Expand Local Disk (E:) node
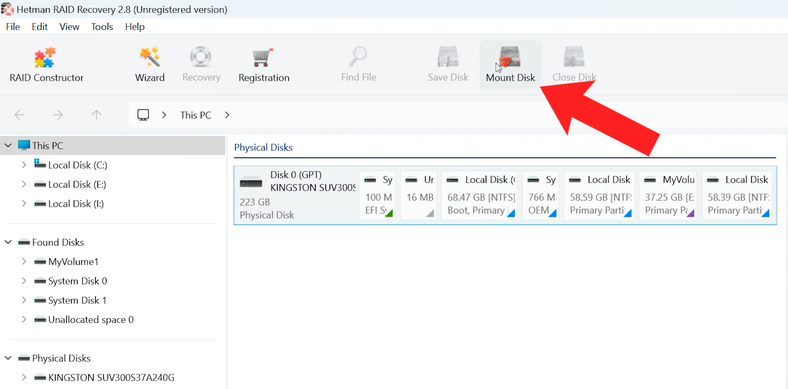 24,184
